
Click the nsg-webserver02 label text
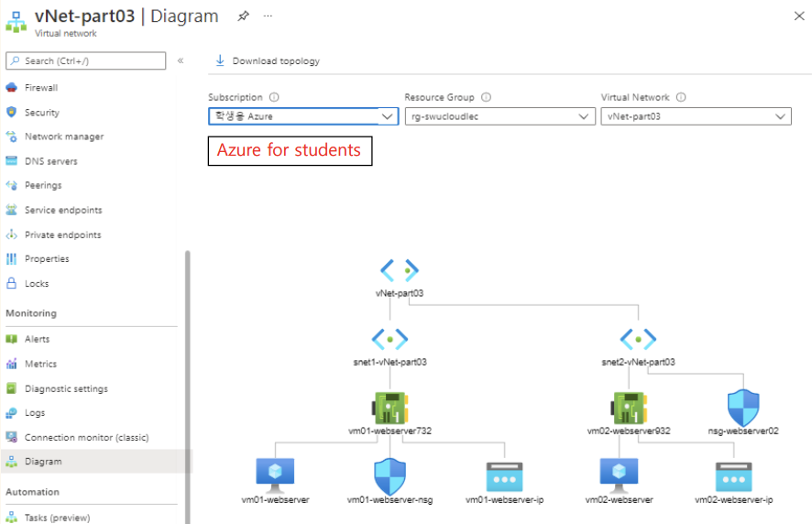[743, 431]
